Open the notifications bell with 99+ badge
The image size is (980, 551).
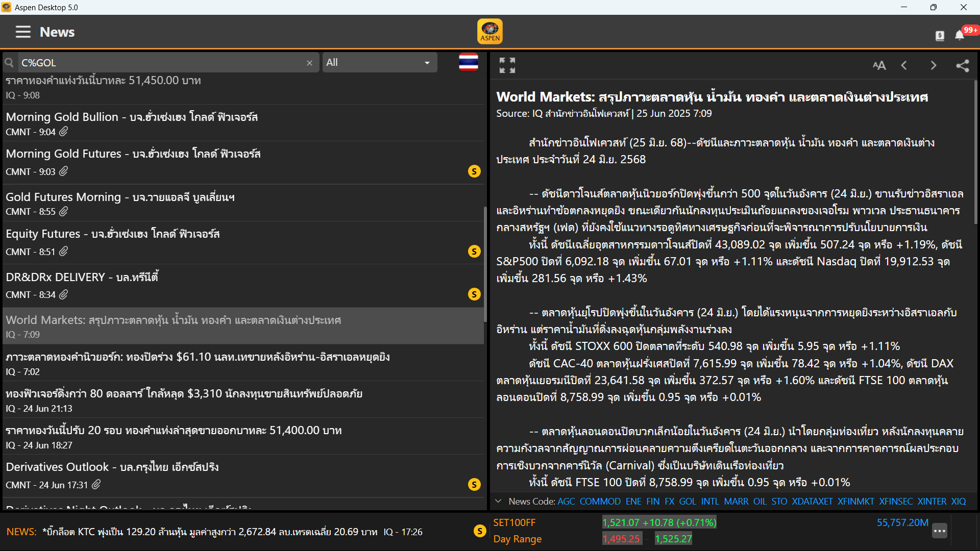point(960,35)
